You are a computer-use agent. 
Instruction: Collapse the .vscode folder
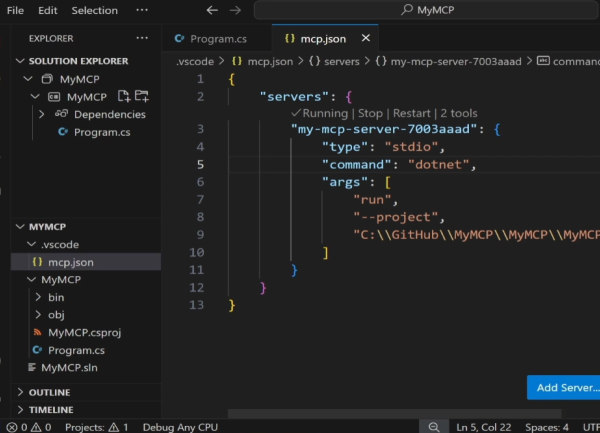(31, 244)
